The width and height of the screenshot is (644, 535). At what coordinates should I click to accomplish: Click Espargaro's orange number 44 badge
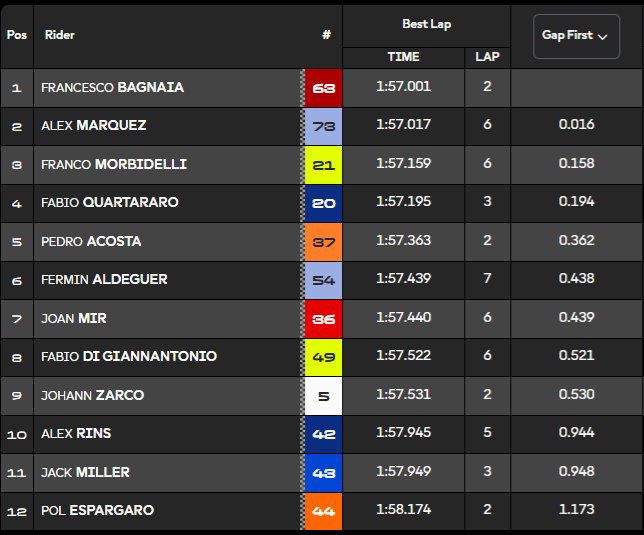[323, 511]
